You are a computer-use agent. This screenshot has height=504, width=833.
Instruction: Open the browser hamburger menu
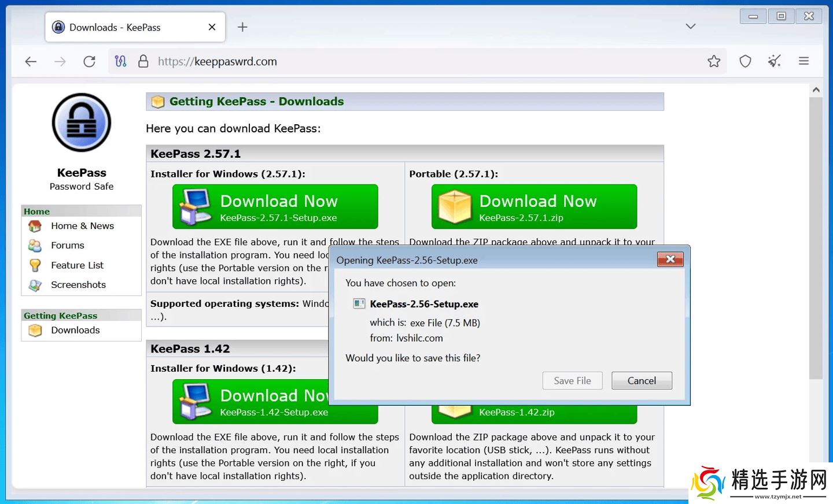click(x=803, y=61)
